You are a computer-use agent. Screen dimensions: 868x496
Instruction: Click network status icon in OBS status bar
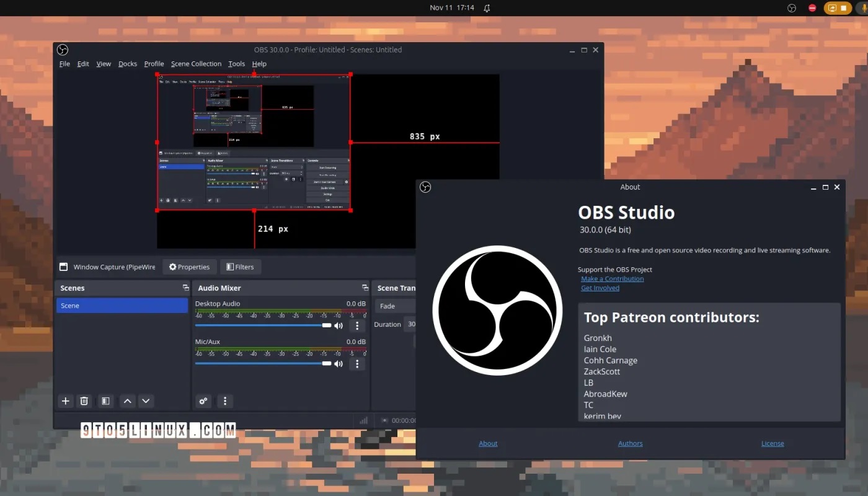(x=364, y=420)
